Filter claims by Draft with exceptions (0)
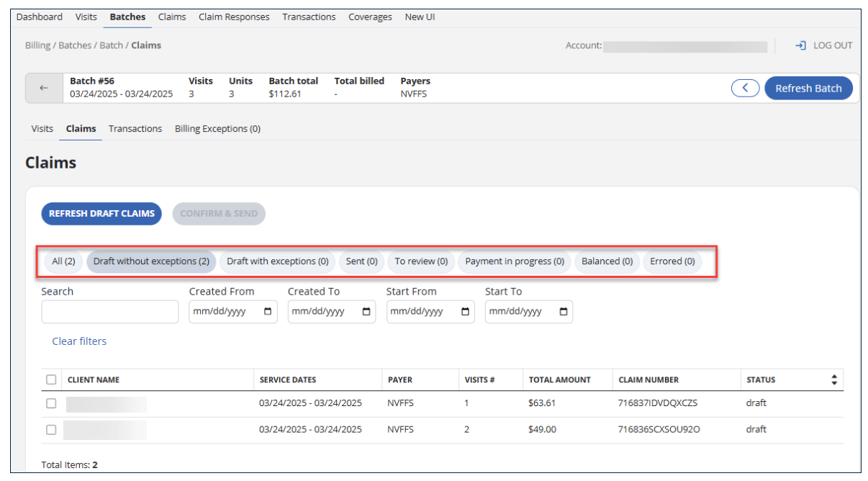The height and width of the screenshot is (481, 868). coord(277,261)
